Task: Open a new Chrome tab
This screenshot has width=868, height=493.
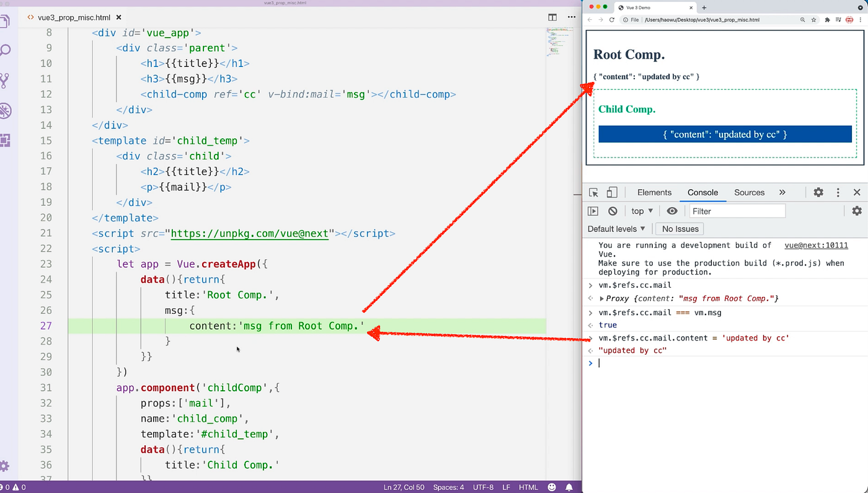Action: (704, 7)
